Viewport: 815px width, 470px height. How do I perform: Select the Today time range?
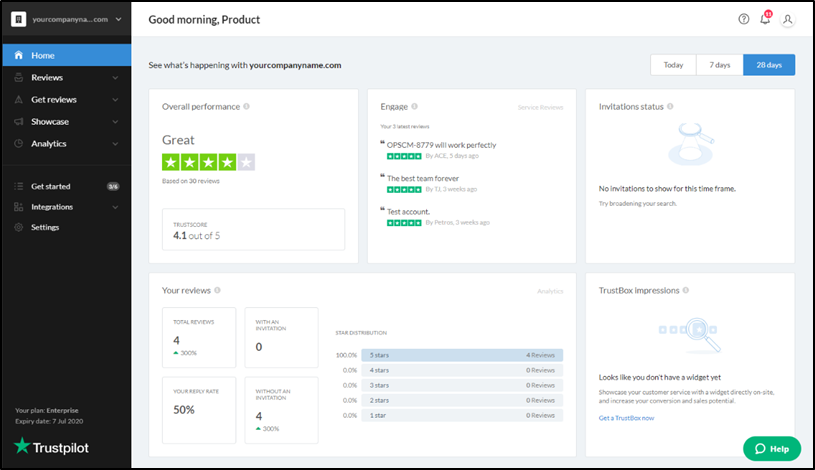(673, 65)
